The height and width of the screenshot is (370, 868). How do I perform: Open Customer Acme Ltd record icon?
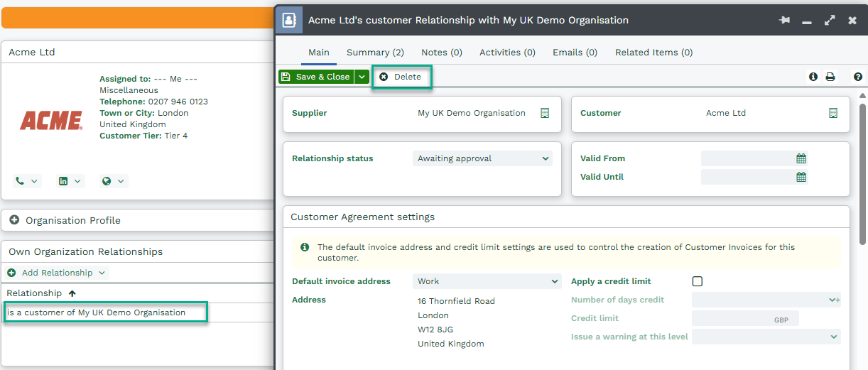(x=833, y=113)
